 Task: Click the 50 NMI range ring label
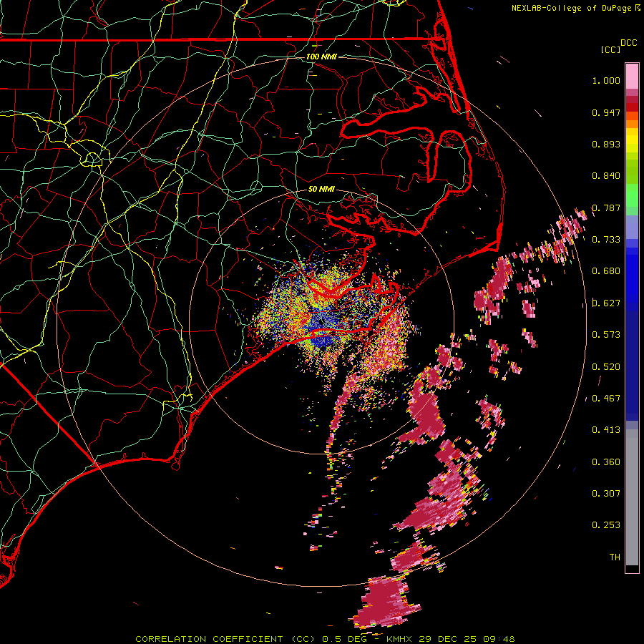(321, 190)
